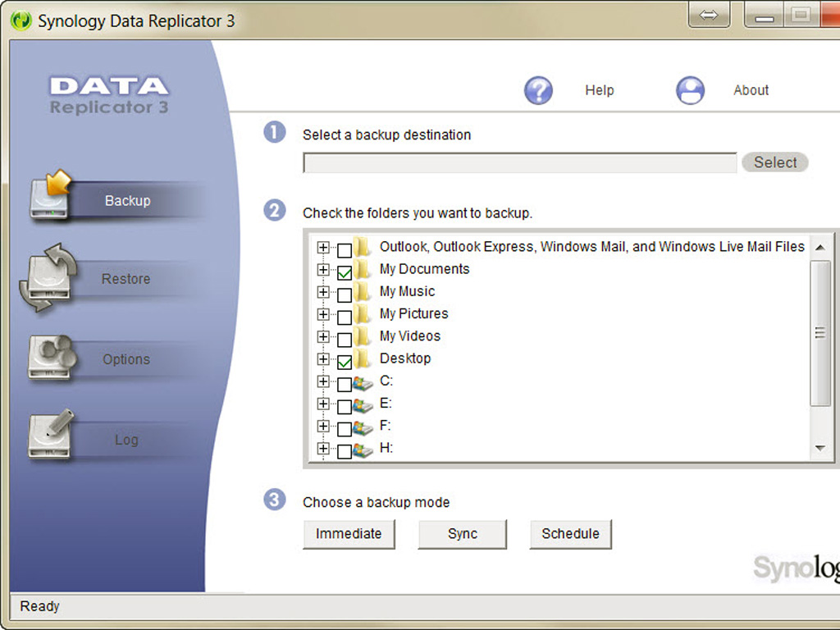Click the Backup drive icon in sidebar
The width and height of the screenshot is (840, 630).
click(x=50, y=196)
